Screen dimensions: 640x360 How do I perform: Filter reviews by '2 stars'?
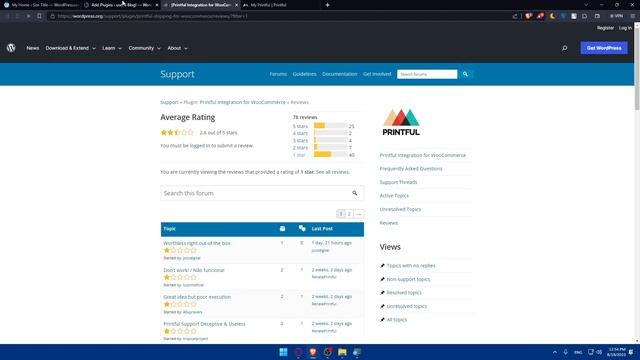pos(300,147)
